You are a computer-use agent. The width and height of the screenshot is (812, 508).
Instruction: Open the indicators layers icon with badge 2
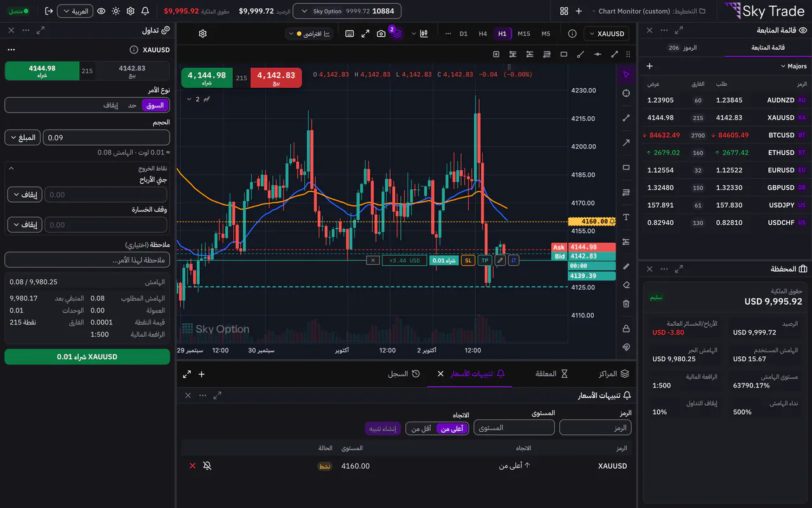[396, 33]
